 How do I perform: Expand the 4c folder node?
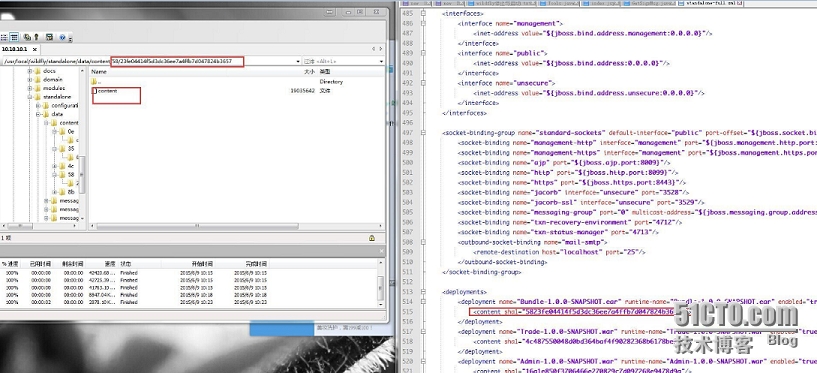pos(55,166)
